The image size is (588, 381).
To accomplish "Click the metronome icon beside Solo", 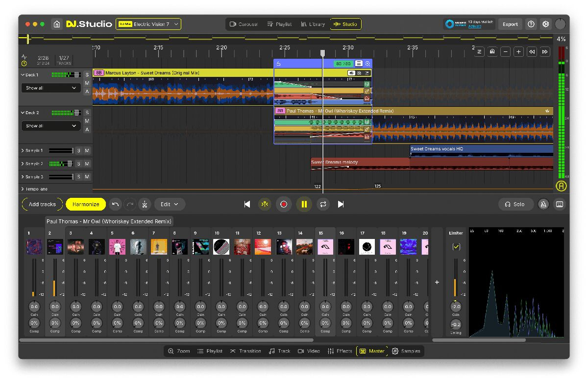I will (x=543, y=204).
